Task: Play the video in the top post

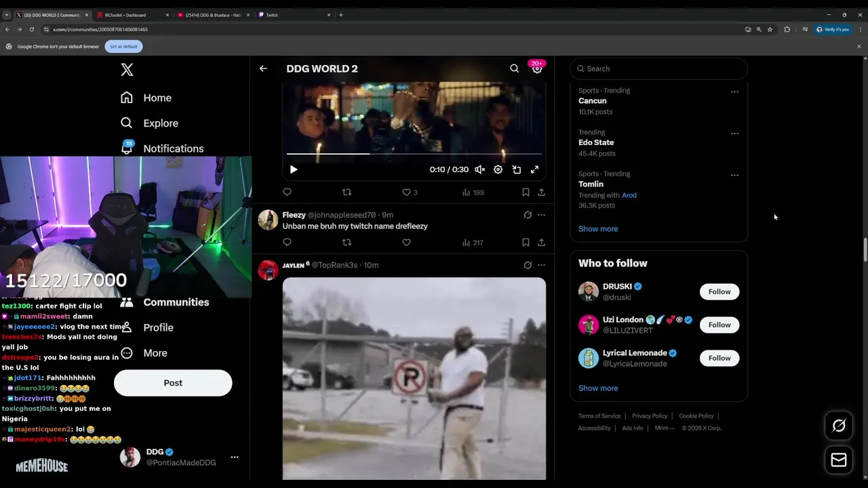Action: [x=294, y=169]
